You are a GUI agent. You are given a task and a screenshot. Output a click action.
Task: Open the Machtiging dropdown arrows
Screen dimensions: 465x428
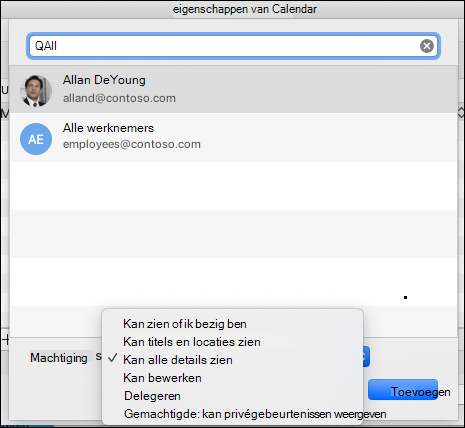coord(366,357)
